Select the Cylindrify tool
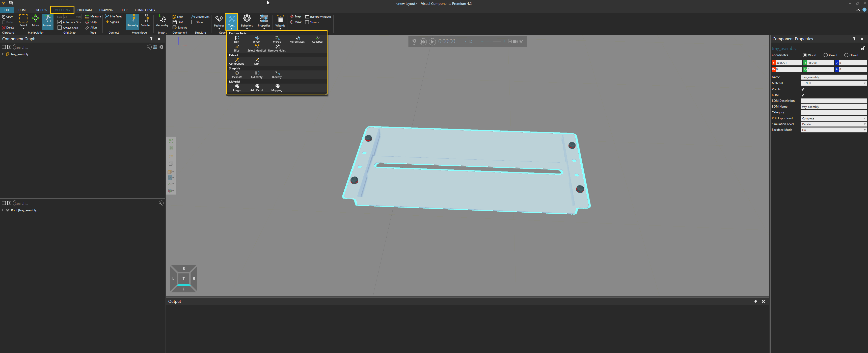This screenshot has height=353, width=868. click(257, 74)
